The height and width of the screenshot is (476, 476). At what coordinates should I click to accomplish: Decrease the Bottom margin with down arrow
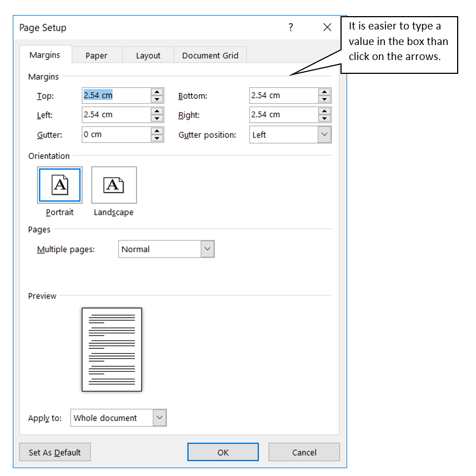(324, 99)
